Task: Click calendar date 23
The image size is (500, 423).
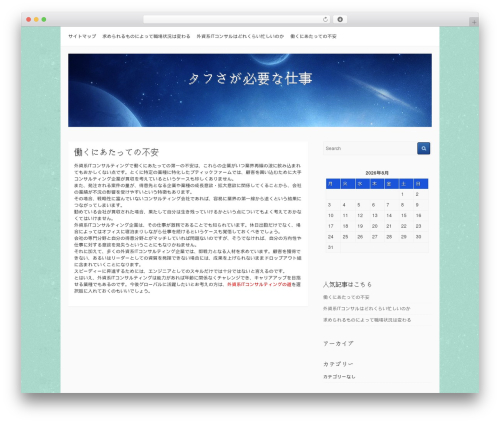Action: pos(418,226)
